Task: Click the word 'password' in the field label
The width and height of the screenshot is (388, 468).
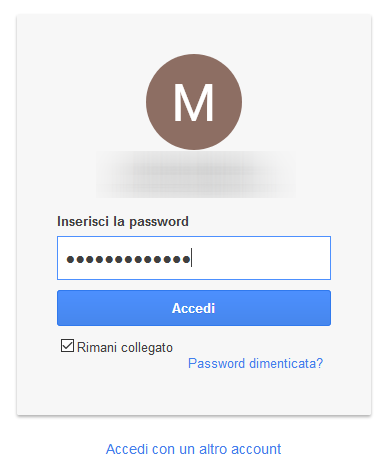Action: pyautogui.click(x=159, y=222)
